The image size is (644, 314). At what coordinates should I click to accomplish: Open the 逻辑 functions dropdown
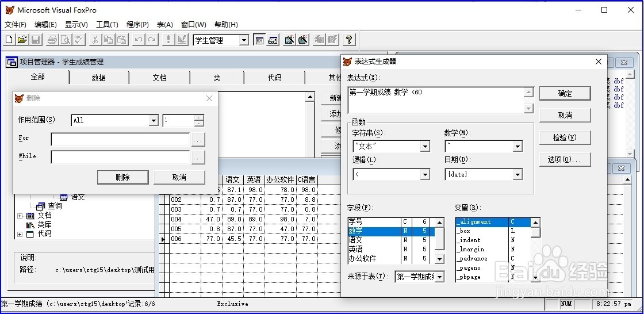425,175
